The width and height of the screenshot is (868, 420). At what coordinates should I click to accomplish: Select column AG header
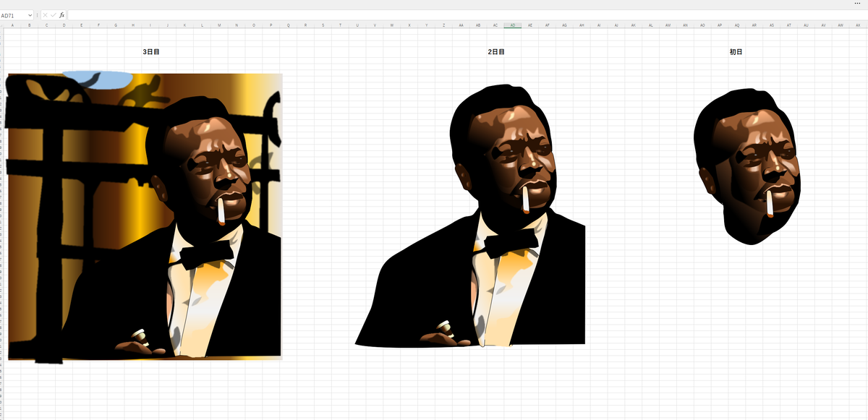[x=565, y=25]
